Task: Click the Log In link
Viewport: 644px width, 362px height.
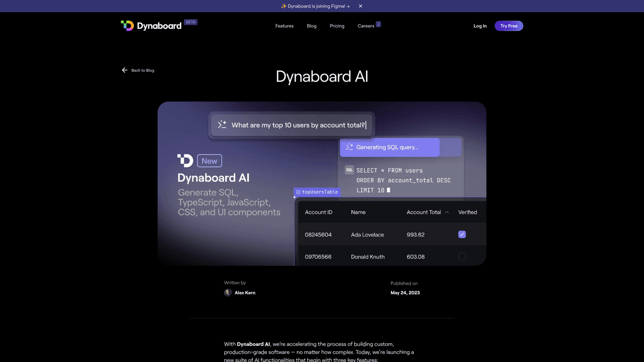Action: click(480, 26)
